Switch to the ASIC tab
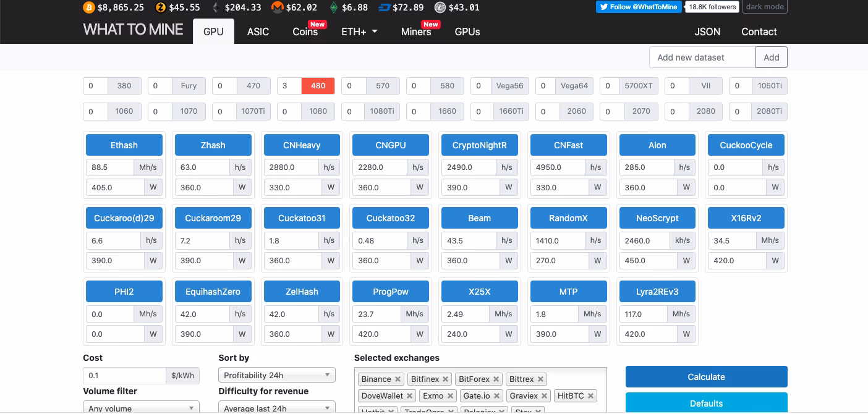 (x=258, y=32)
